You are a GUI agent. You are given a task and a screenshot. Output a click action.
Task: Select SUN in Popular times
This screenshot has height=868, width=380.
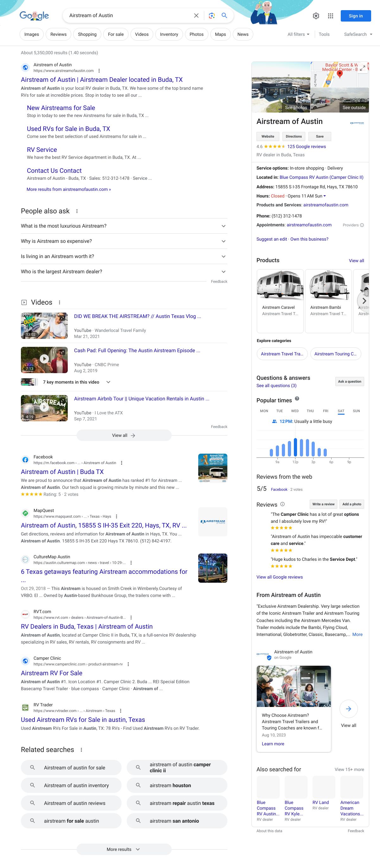(356, 411)
